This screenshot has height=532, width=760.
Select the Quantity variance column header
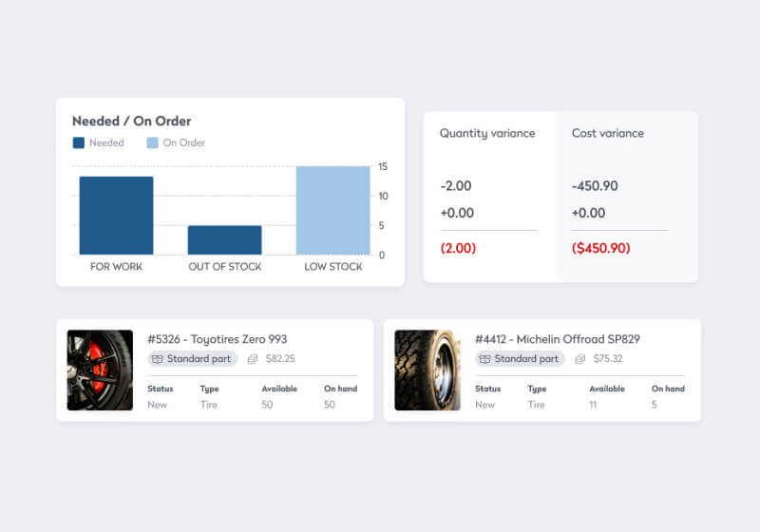(x=487, y=133)
